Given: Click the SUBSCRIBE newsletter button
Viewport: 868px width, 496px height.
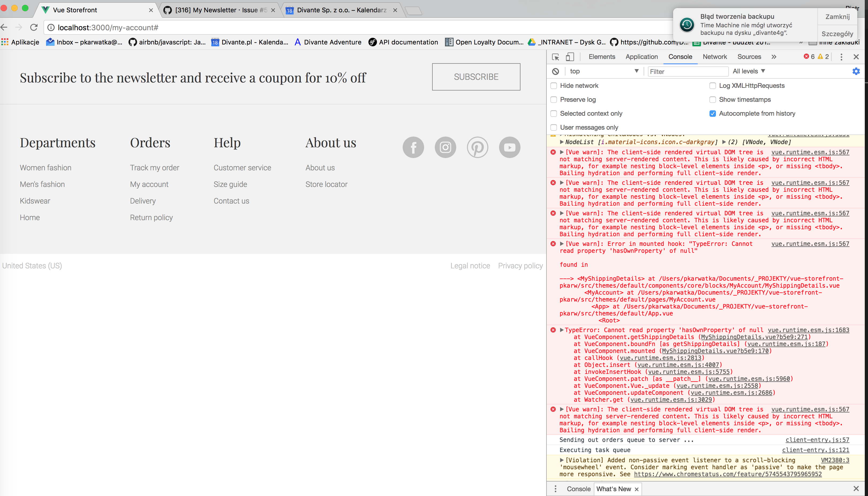Looking at the screenshot, I should tap(476, 77).
